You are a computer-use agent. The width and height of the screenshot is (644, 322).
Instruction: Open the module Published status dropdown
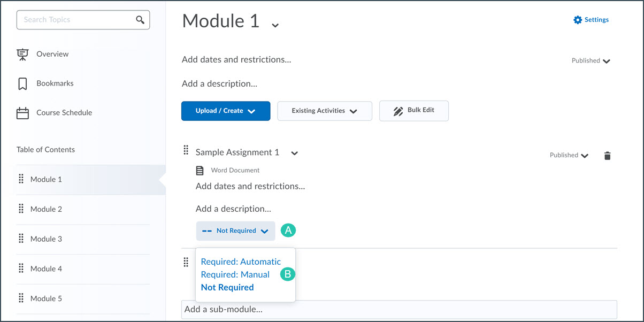(591, 61)
